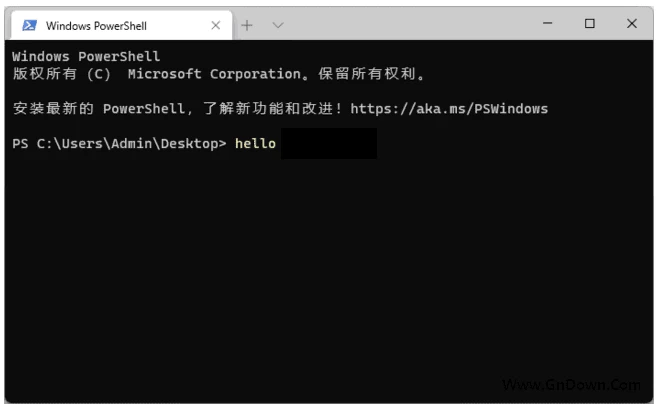
Task: Close the Windows PowerShell tab
Action: click(x=213, y=25)
